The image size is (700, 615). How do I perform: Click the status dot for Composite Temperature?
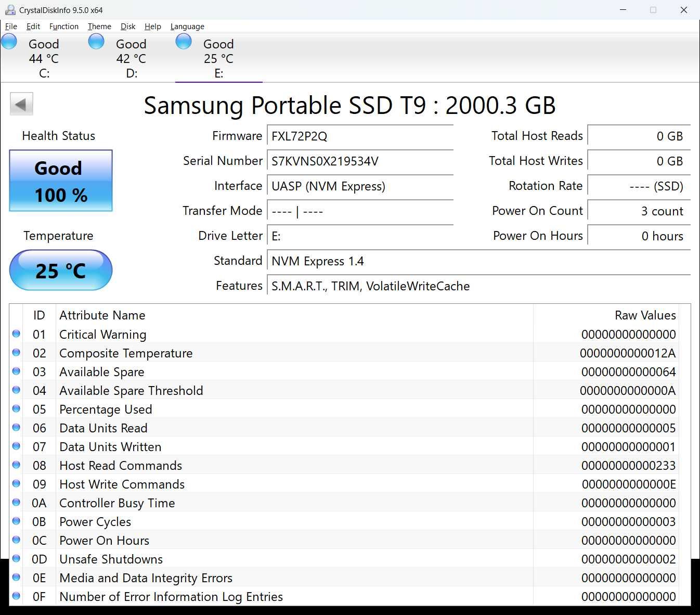point(16,352)
